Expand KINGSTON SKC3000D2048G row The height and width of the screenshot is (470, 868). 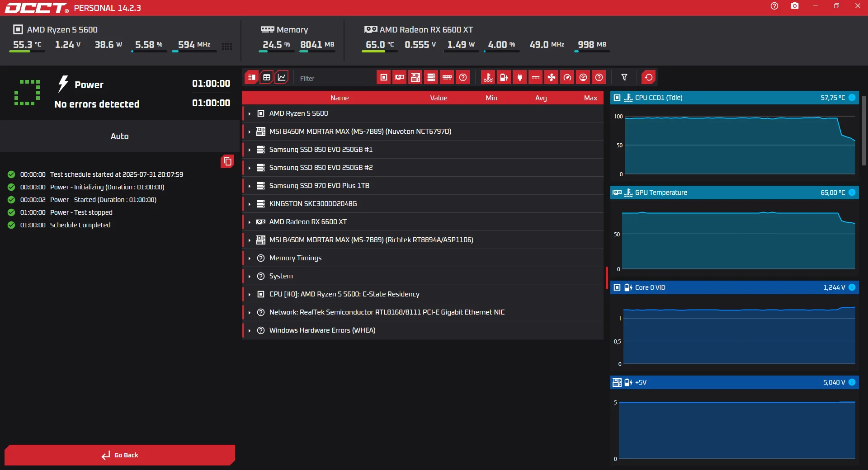pyautogui.click(x=249, y=204)
